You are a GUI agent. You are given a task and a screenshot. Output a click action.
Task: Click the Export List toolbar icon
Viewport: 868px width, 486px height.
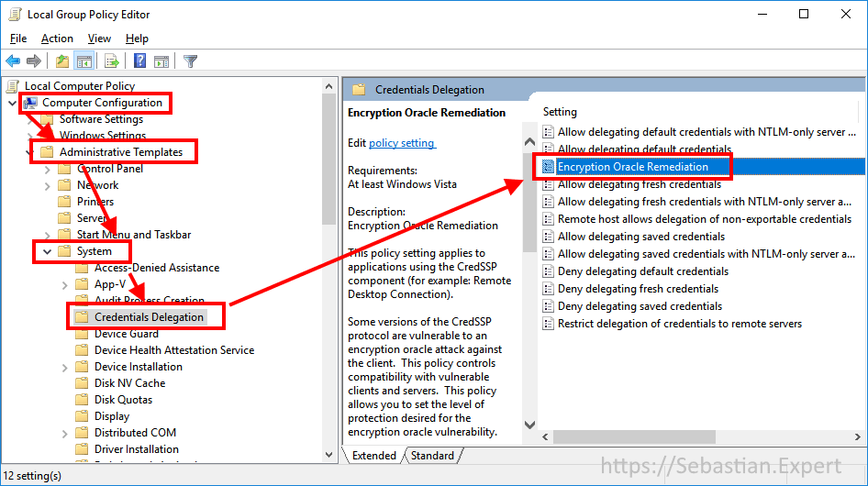coord(111,61)
